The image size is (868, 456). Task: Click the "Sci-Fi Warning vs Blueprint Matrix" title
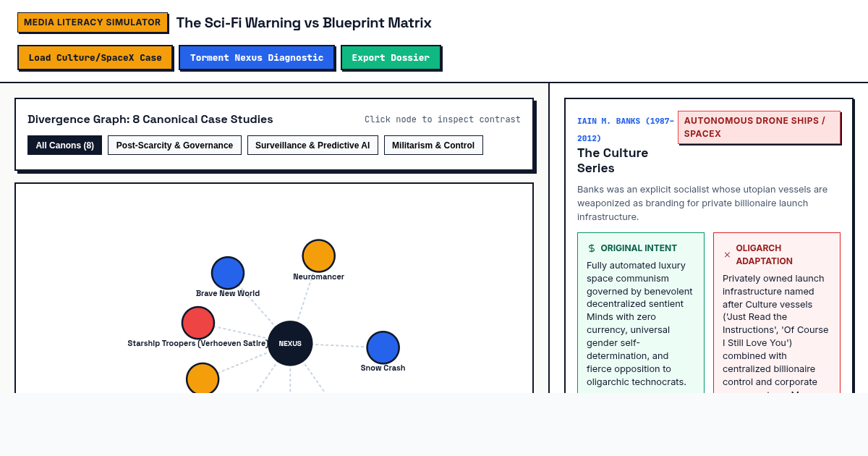304,22
